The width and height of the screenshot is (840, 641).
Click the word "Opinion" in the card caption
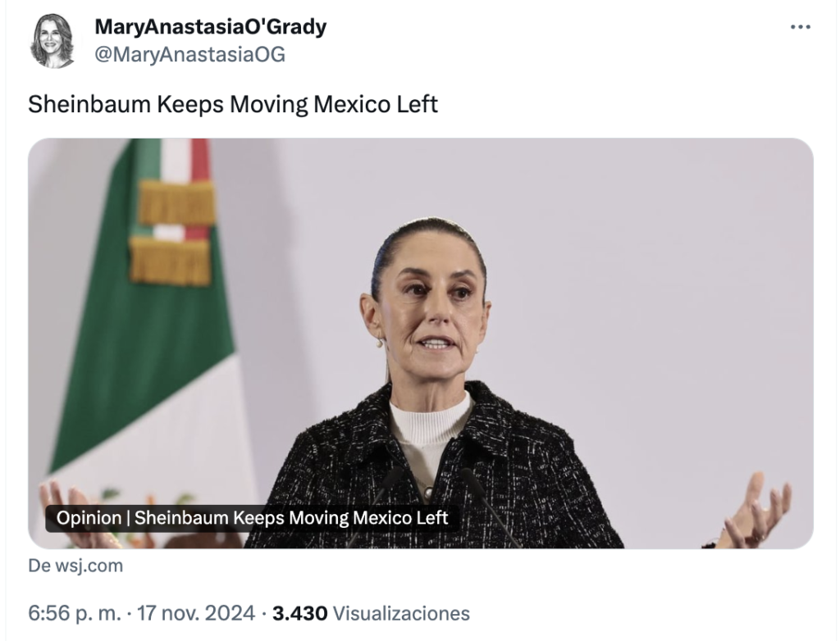pos(89,518)
